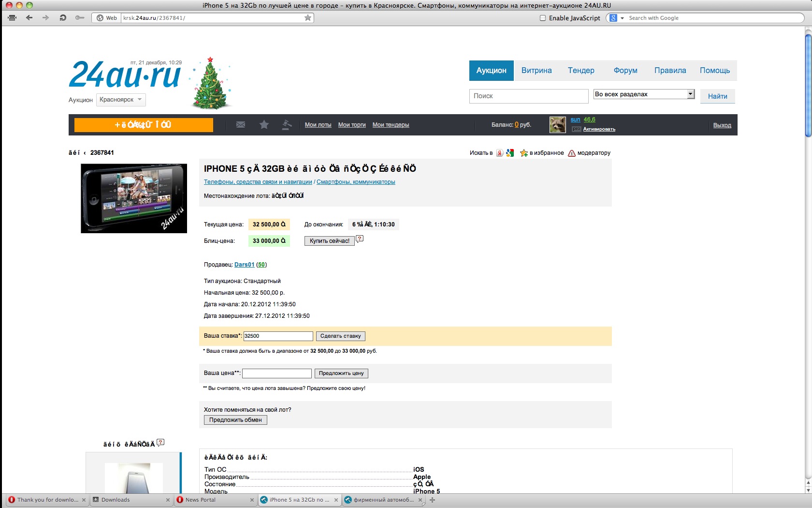Open the Форум navigation tab
This screenshot has height=508, width=812.
point(625,71)
